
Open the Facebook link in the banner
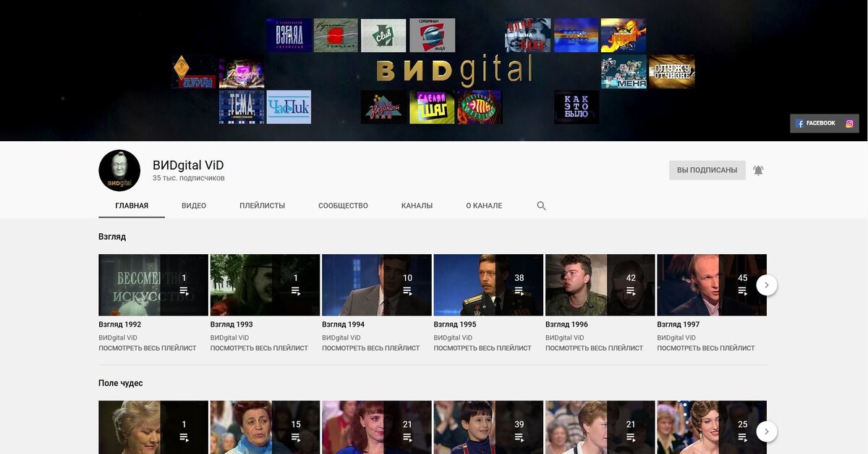[815, 123]
